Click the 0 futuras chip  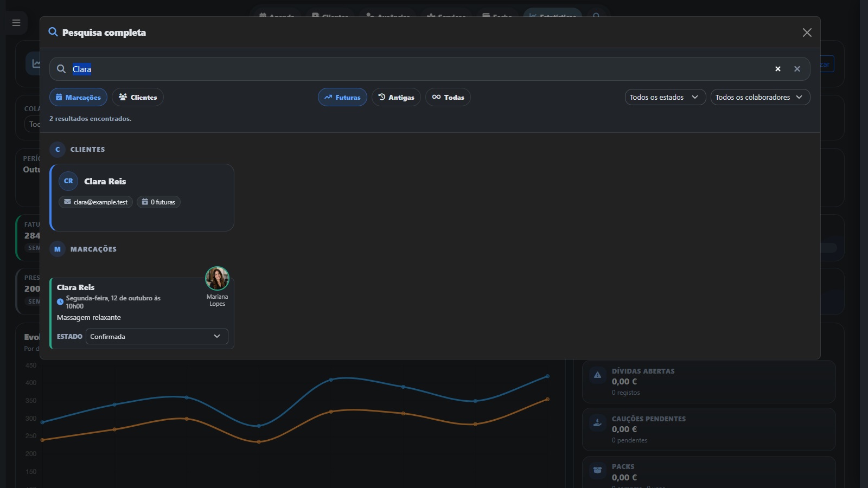pos(158,202)
